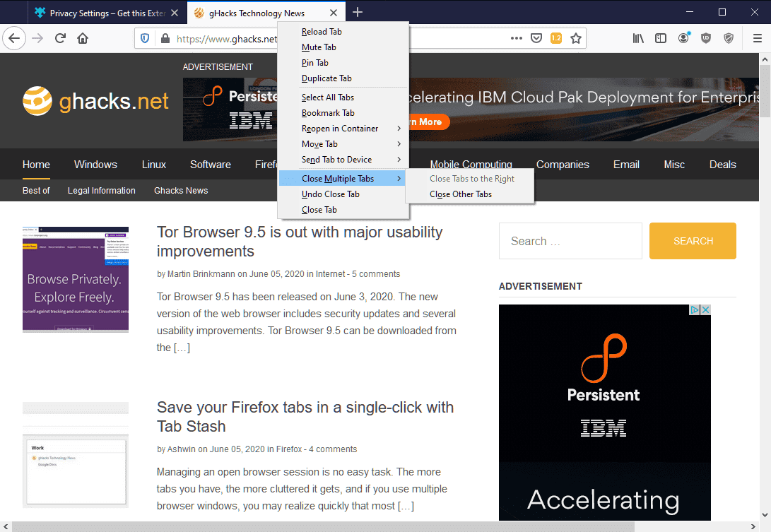Screen dimensions: 771x532
Task: Open a new tab with the plus button
Action: 358,12
